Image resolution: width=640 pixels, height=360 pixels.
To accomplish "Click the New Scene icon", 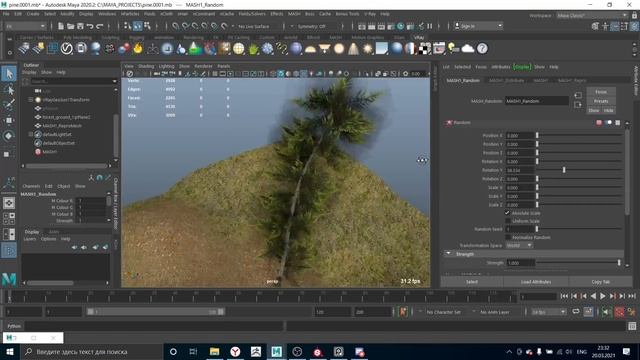I will 60,26.
